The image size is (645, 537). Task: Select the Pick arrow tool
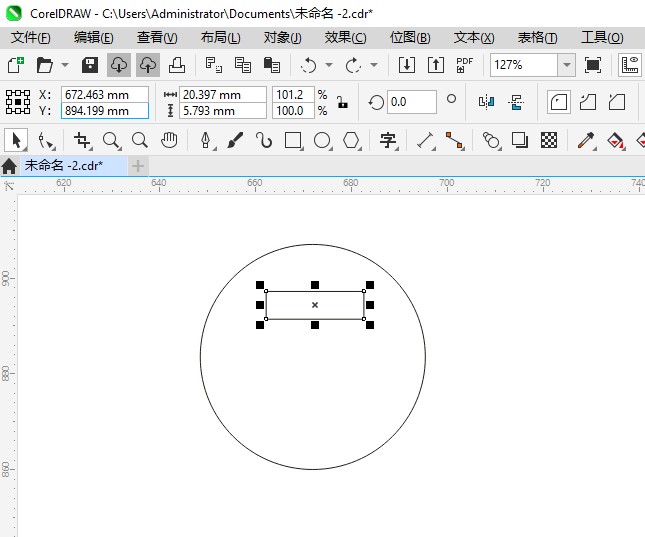click(16, 140)
